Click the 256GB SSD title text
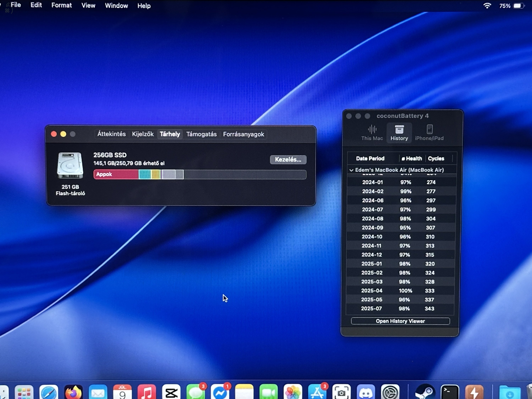This screenshot has width=532, height=399. click(x=110, y=155)
